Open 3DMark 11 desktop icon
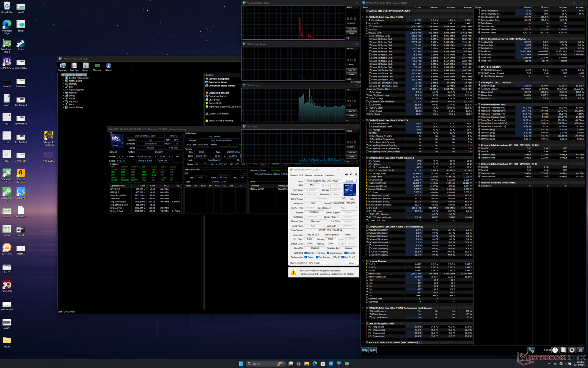The height and width of the screenshot is (368, 588). click(x=7, y=249)
